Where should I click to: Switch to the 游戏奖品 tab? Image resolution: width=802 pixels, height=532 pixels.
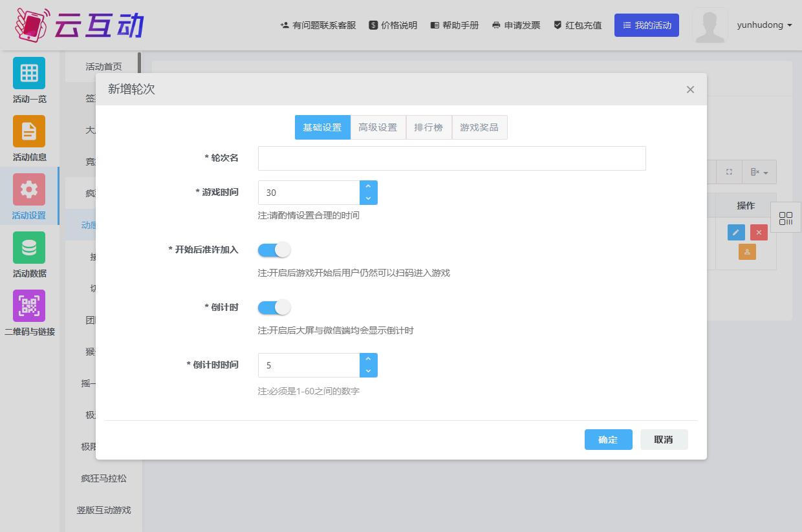point(479,127)
